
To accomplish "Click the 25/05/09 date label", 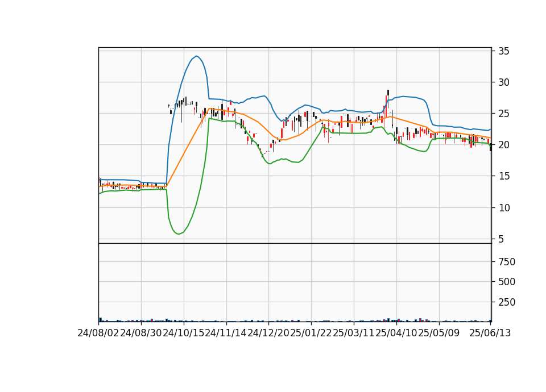I will 439,333.
